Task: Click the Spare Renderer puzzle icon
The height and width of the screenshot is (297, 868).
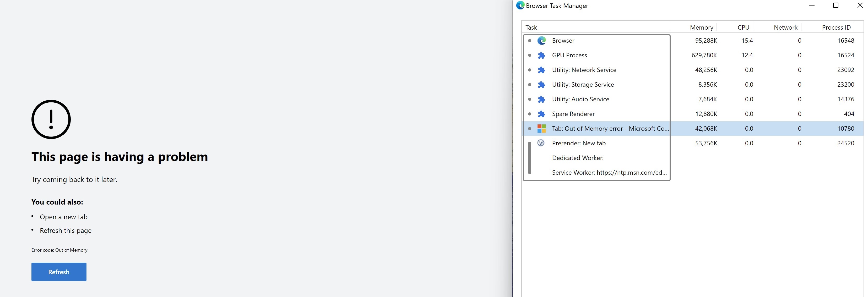Action: point(541,114)
